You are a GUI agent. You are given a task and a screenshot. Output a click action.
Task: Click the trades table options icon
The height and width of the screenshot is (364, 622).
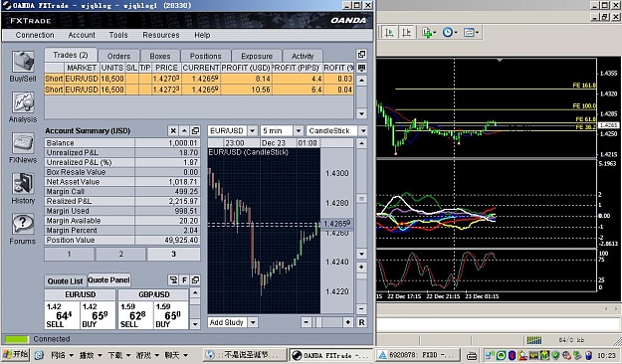tap(361, 68)
